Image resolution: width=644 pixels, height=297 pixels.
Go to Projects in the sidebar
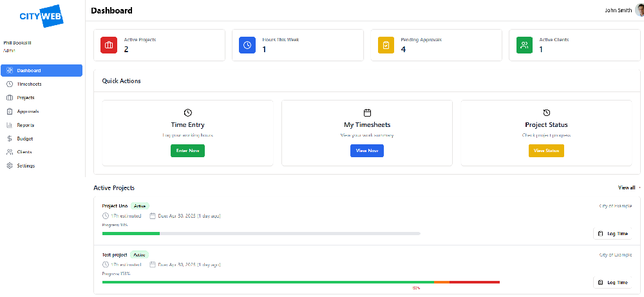(26, 98)
